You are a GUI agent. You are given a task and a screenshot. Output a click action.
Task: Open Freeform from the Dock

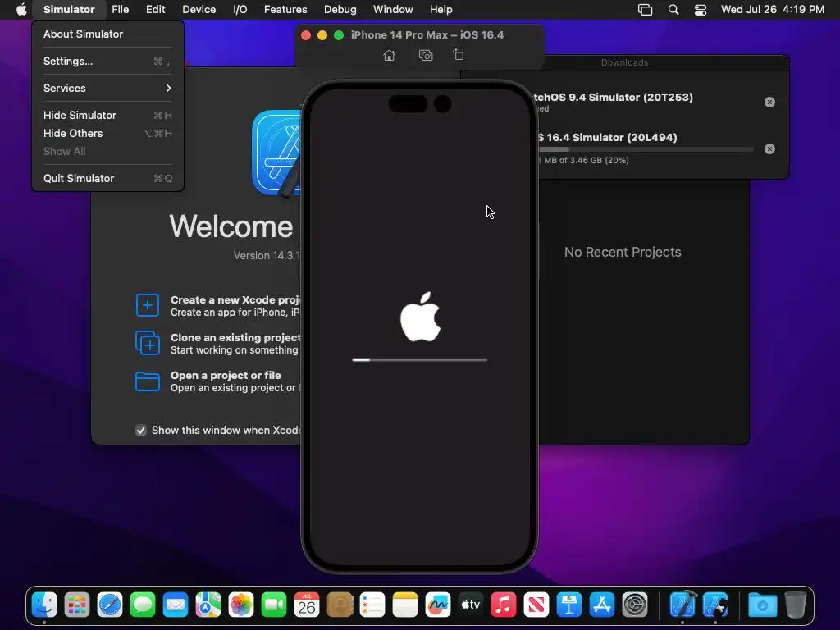point(438,605)
